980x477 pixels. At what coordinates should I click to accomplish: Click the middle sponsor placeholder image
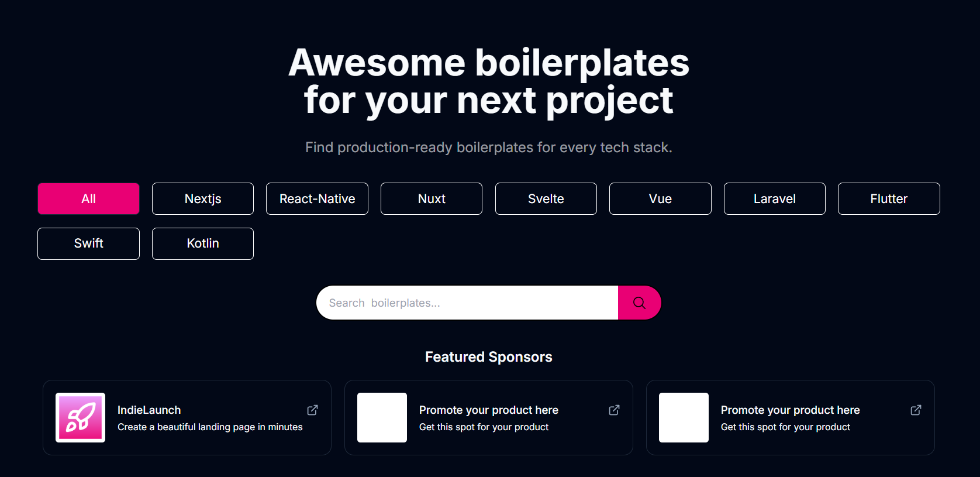click(x=382, y=417)
